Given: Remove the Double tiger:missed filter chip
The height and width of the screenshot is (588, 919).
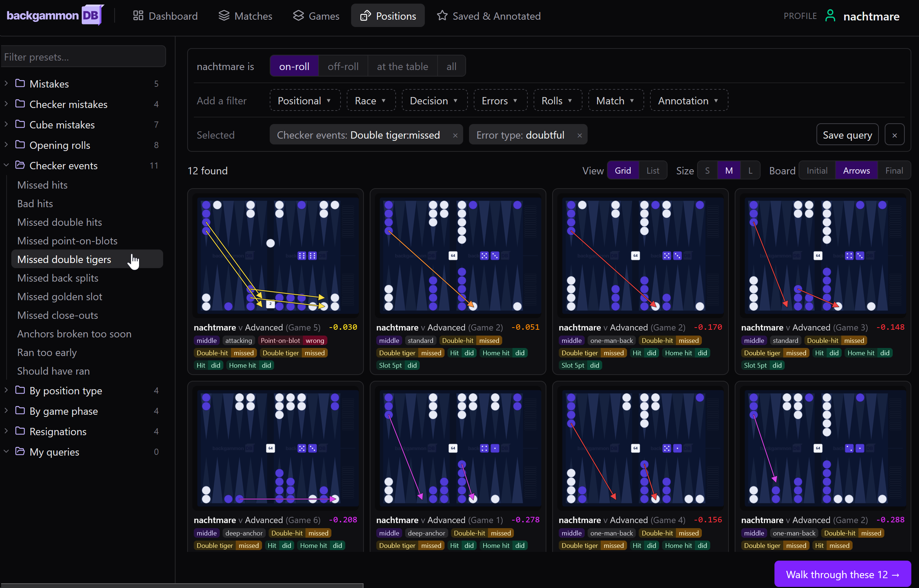Looking at the screenshot, I should 455,135.
